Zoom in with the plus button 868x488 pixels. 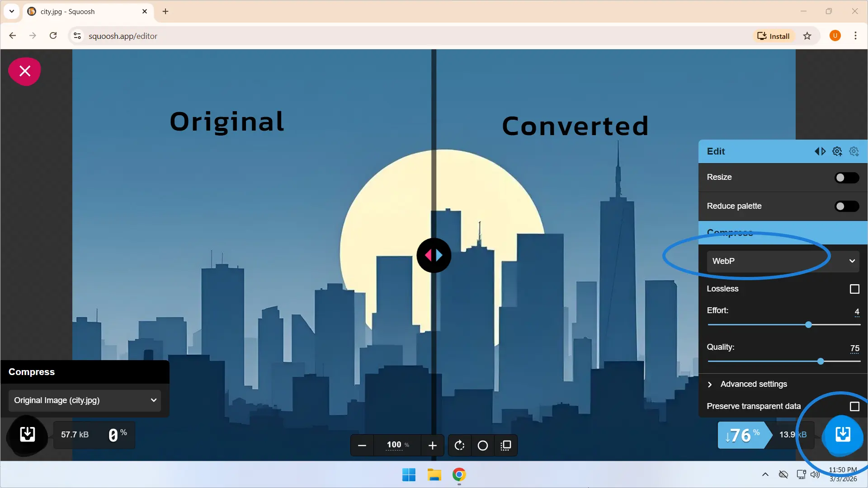432,445
